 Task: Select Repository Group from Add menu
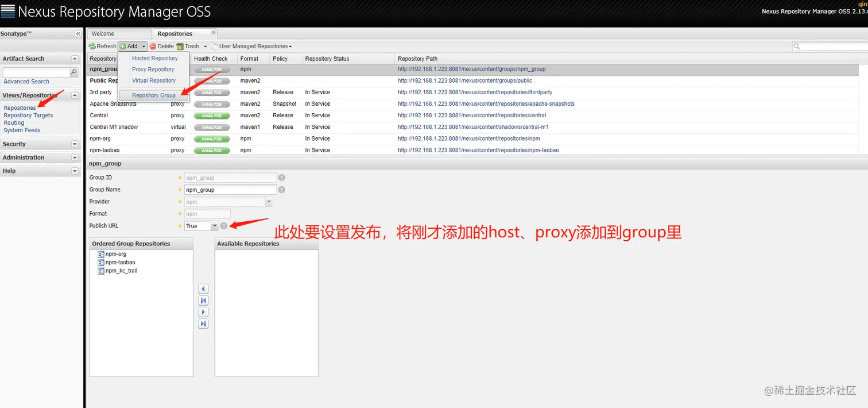coord(153,95)
